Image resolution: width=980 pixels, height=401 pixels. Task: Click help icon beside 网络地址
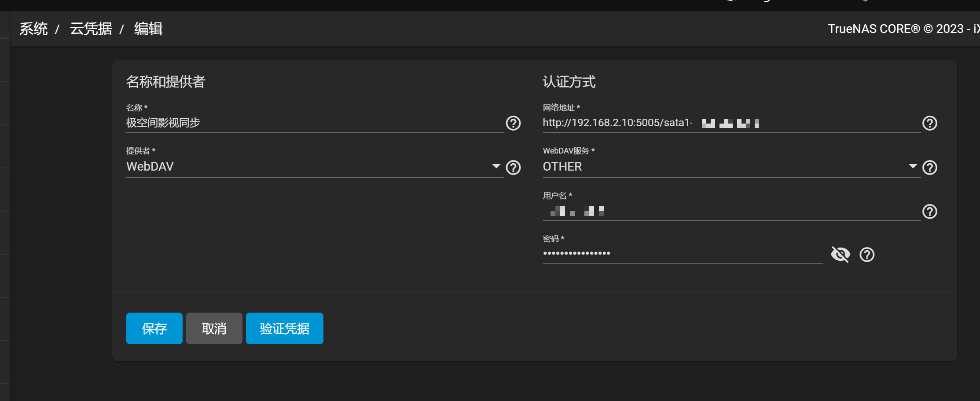929,123
